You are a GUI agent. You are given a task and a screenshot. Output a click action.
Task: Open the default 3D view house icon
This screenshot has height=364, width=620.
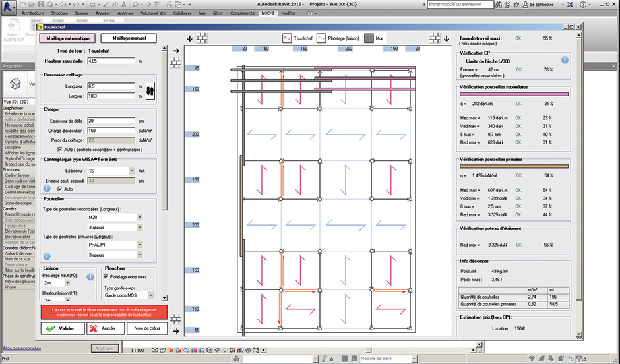(136, 5)
